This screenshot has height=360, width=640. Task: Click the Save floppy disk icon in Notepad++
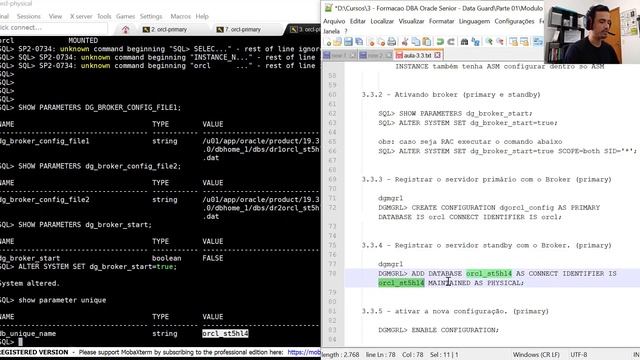[348, 42]
